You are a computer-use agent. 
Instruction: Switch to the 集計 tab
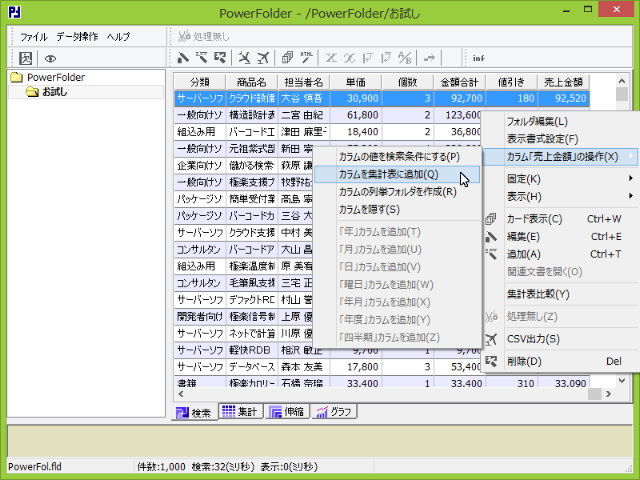tap(240, 411)
